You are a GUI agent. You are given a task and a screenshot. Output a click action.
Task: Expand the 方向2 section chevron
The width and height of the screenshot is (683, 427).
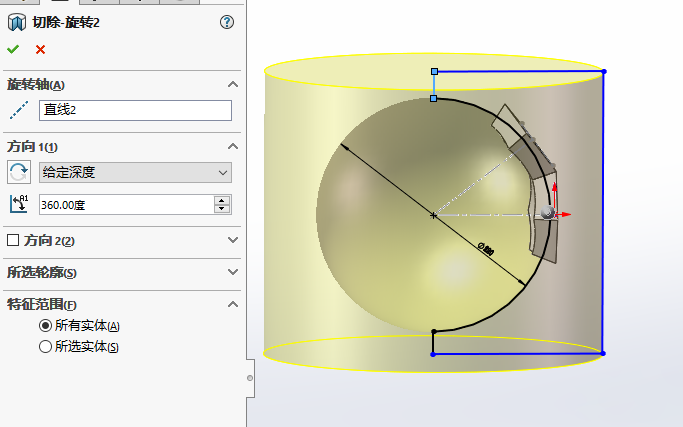(x=233, y=240)
